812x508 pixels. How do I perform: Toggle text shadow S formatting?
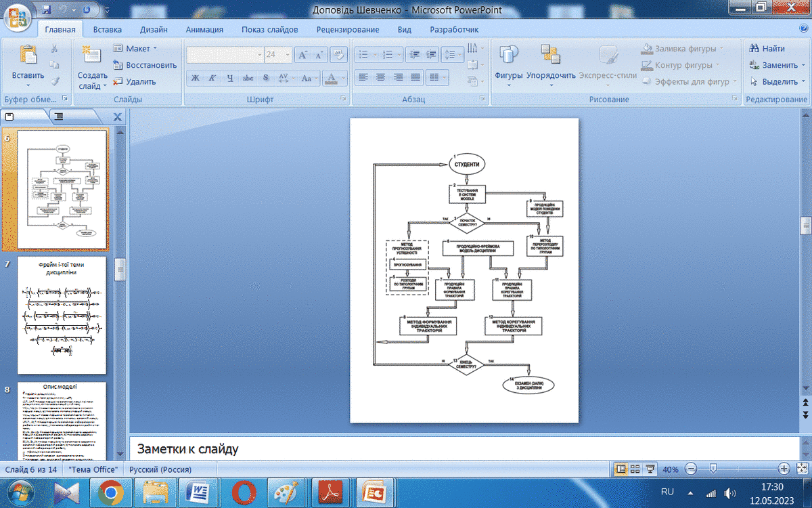[266, 77]
